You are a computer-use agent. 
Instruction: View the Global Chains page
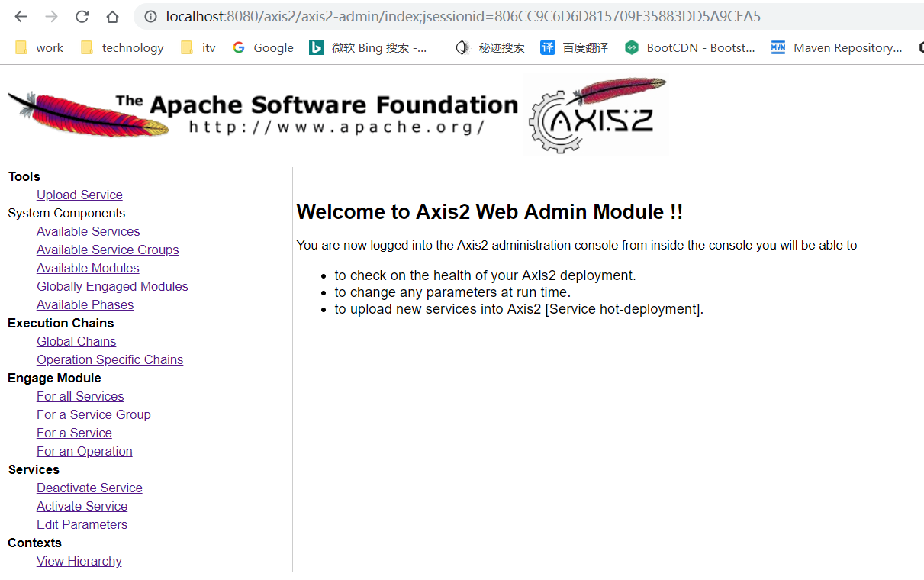pyautogui.click(x=76, y=341)
